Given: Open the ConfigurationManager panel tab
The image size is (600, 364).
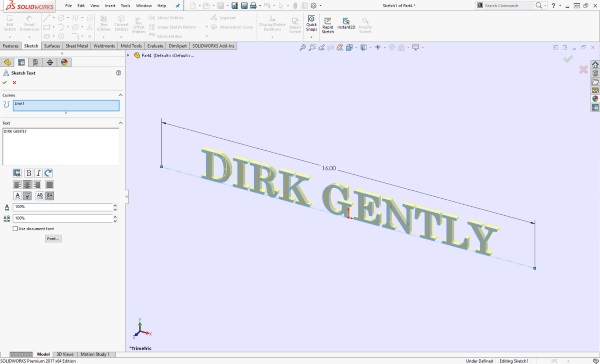Looking at the screenshot, I should pos(36,62).
